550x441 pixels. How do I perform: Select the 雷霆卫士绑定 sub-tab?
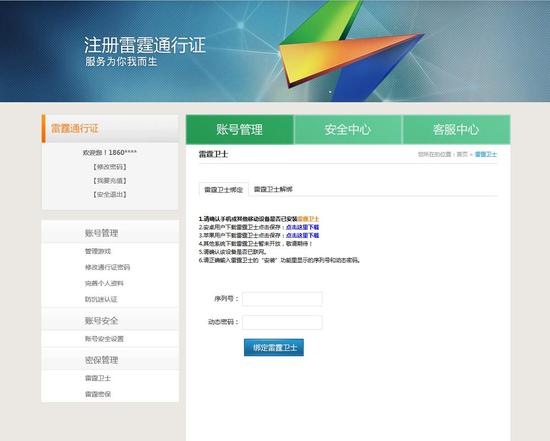[x=223, y=189]
